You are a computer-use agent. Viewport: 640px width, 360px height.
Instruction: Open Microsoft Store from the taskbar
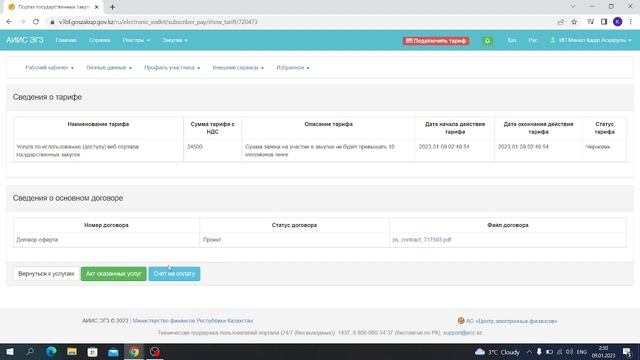coord(93,352)
